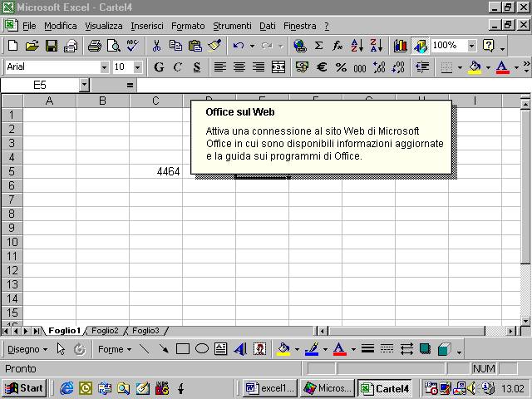Select cell C5 containing 4464
The height and width of the screenshot is (399, 532).
(155, 171)
